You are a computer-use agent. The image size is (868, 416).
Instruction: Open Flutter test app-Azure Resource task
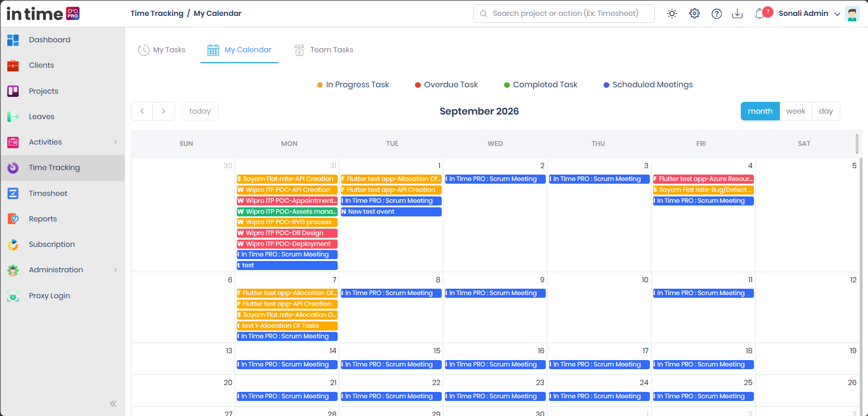[703, 179]
